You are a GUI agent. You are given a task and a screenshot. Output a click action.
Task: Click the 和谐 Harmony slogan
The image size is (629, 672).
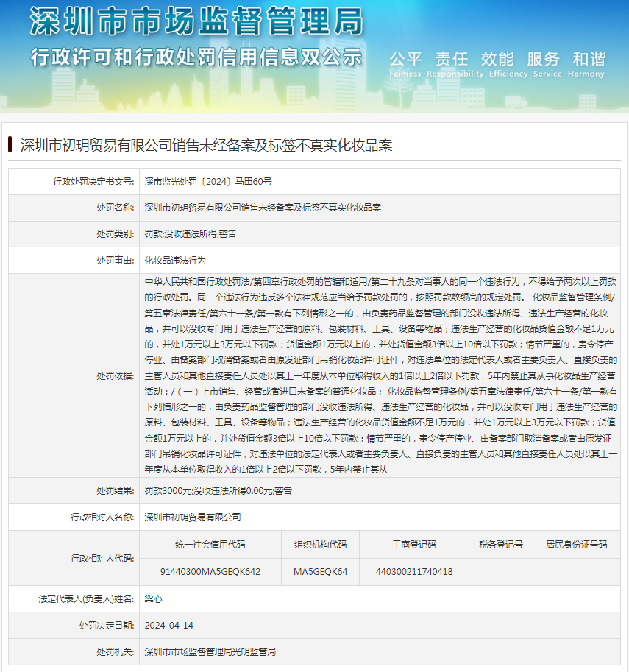click(x=586, y=64)
